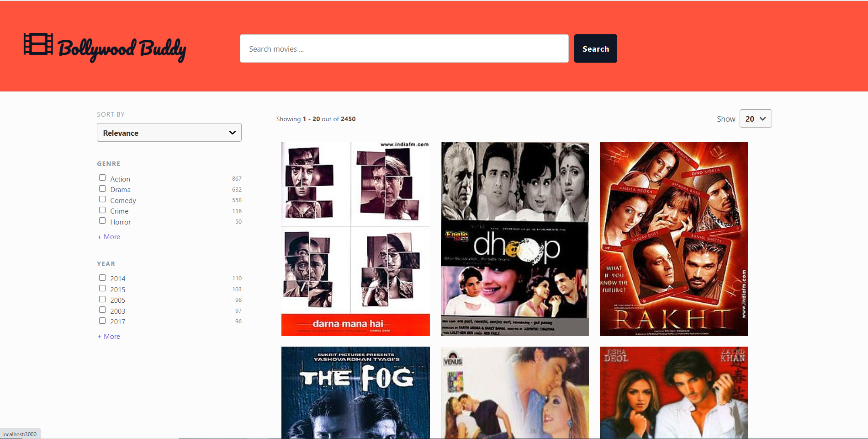This screenshot has width=868, height=439.
Task: Open the Rakht movie poster
Action: (x=674, y=239)
